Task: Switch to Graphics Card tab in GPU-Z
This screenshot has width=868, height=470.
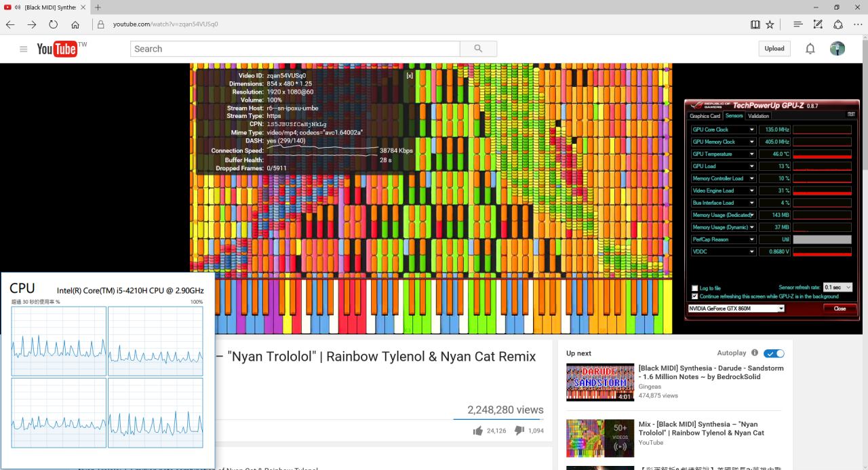Action: pyautogui.click(x=705, y=116)
